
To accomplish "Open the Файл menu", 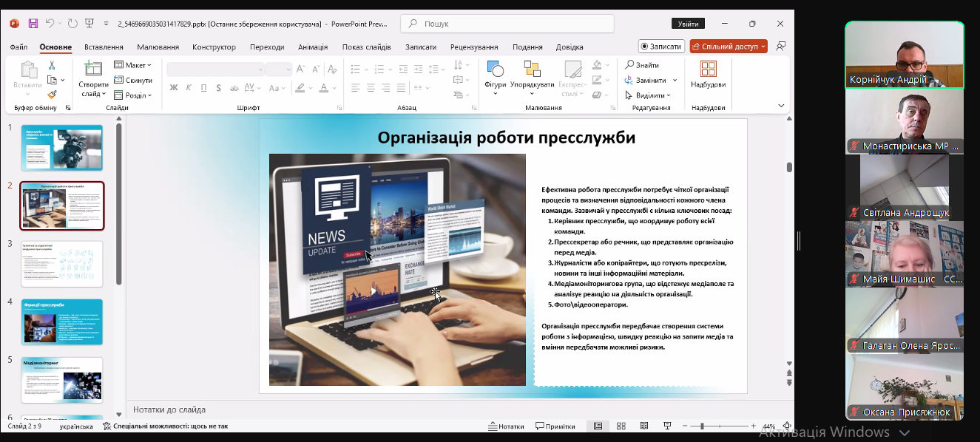I will (x=18, y=47).
